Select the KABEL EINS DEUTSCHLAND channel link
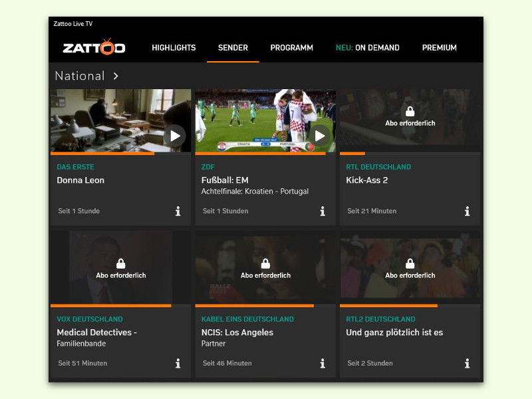 pos(247,319)
